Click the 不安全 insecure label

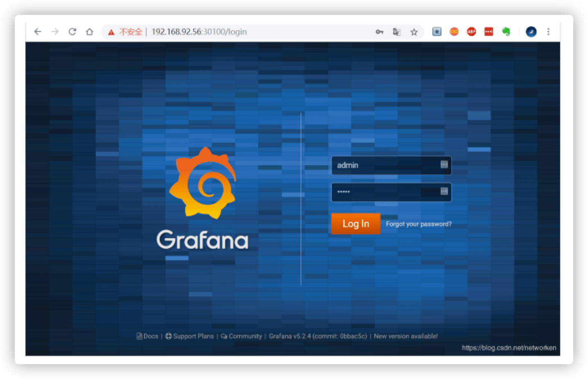tap(131, 32)
